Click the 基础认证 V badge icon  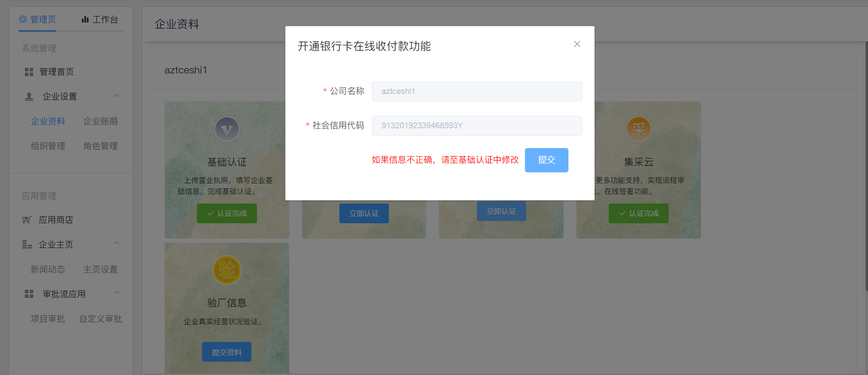[227, 130]
